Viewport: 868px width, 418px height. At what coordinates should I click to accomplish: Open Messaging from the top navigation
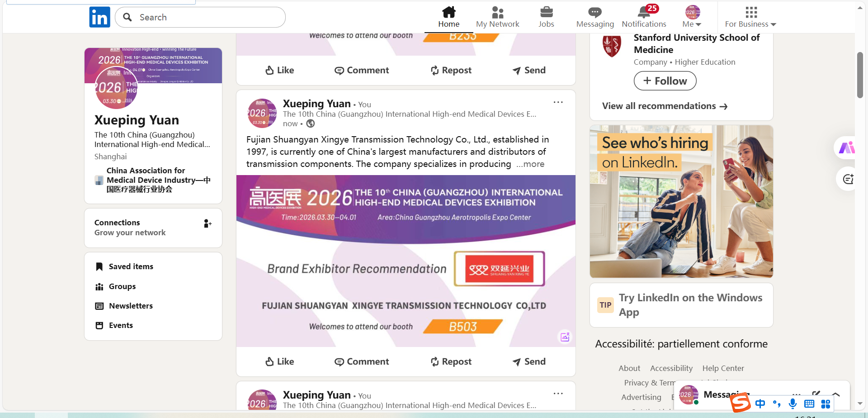[x=595, y=17]
